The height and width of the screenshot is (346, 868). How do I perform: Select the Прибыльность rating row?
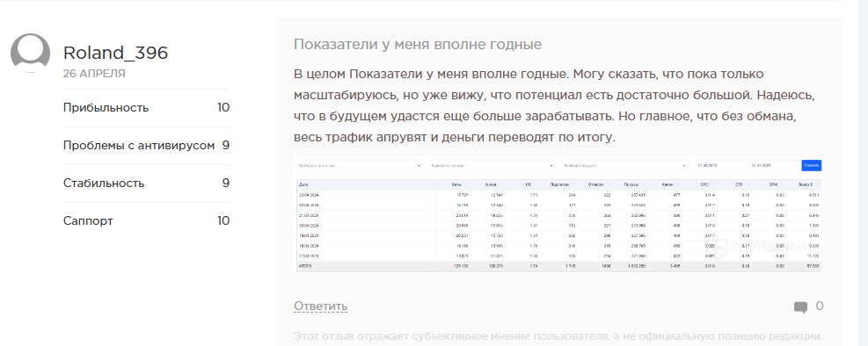pyautogui.click(x=146, y=107)
